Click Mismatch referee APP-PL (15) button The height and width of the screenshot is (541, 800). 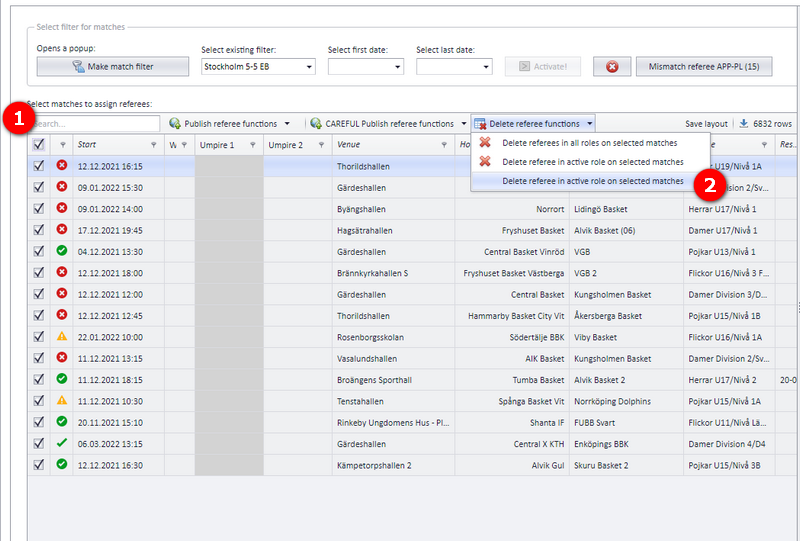click(704, 66)
